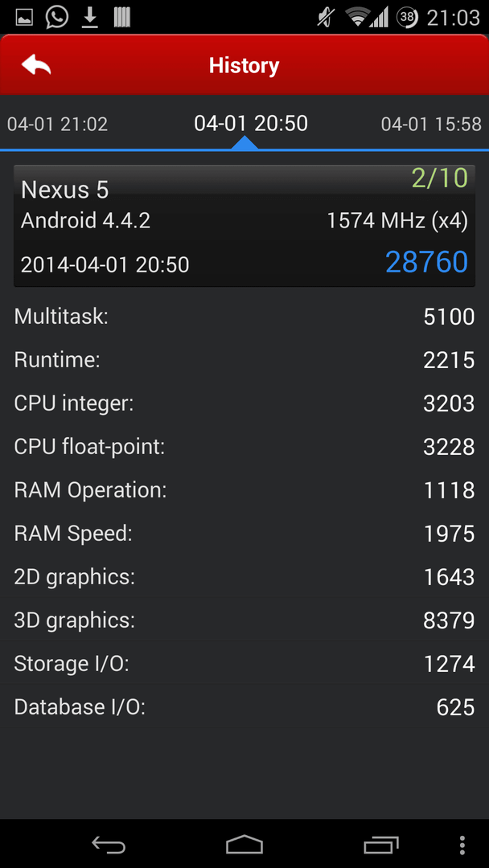Tap the total score 28760
This screenshot has width=489, height=868.
[x=426, y=262]
